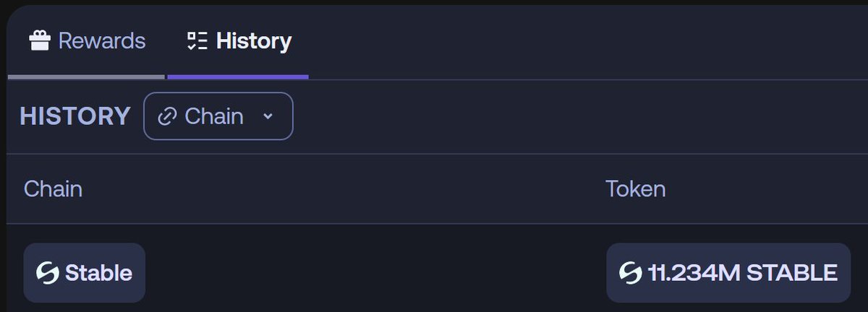Select the History tab
Viewport: 868px width, 312px height.
[239, 40]
